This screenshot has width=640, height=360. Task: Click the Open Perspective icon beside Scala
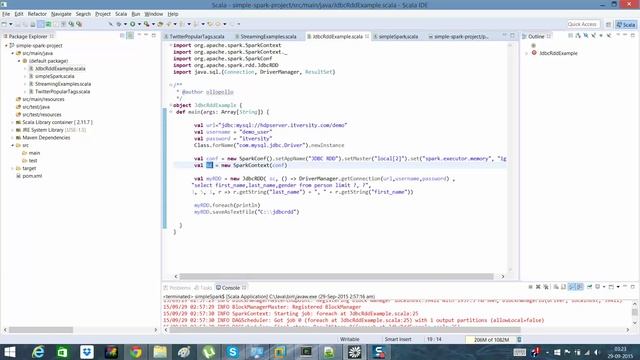pos(609,24)
